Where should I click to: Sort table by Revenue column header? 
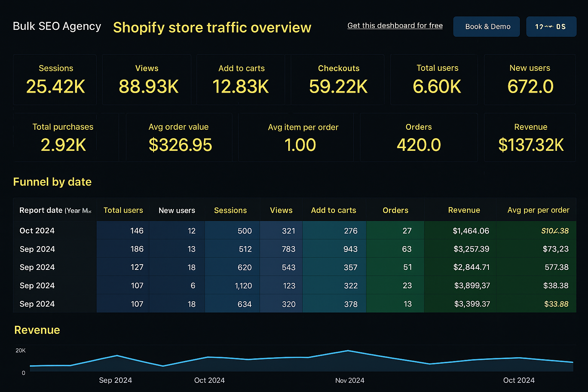pos(464,210)
